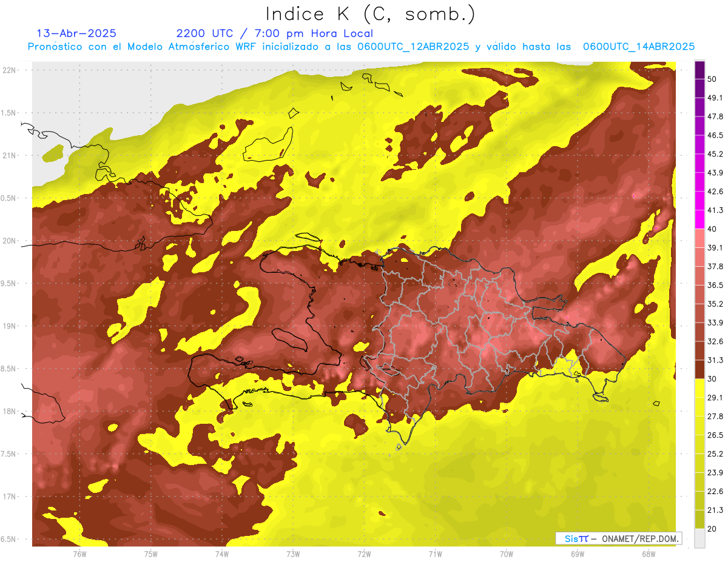
Task: Click the 19N latitude label
Action: pos(10,326)
